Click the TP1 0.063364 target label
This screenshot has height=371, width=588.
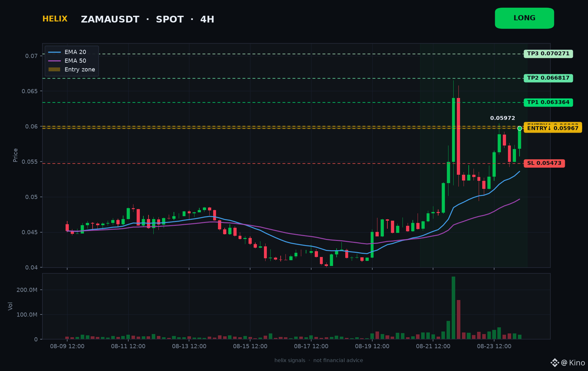pos(548,102)
